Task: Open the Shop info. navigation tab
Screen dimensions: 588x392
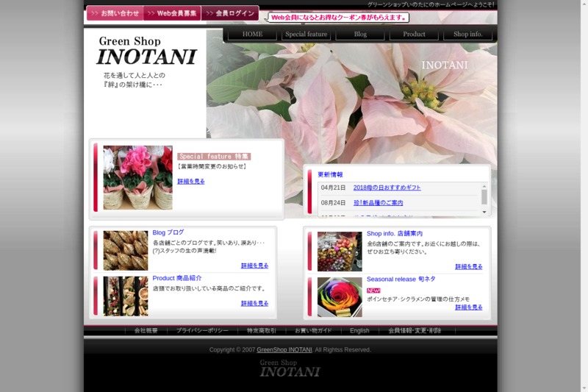Action: point(467,34)
